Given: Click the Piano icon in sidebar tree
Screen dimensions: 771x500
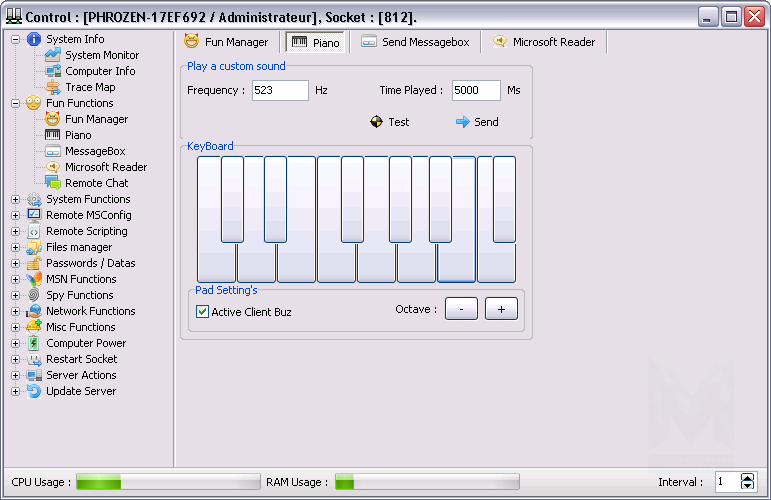Looking at the screenshot, I should point(53,135).
